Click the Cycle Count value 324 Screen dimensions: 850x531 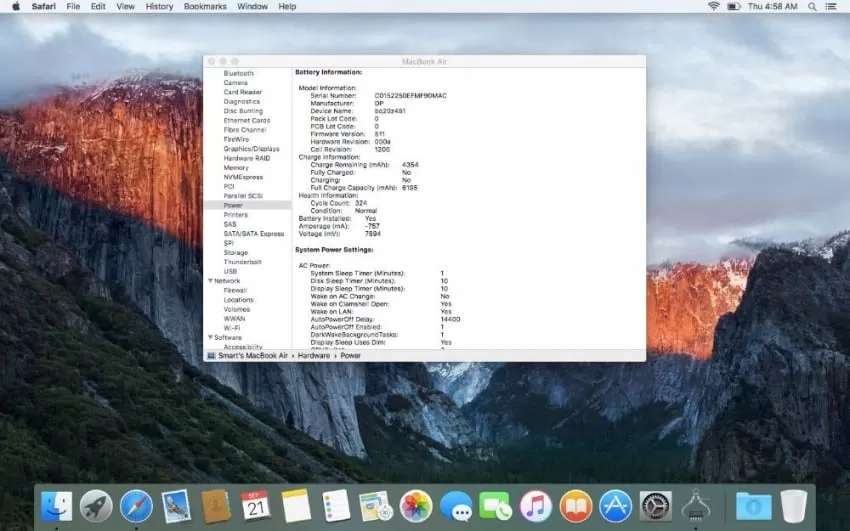361,203
